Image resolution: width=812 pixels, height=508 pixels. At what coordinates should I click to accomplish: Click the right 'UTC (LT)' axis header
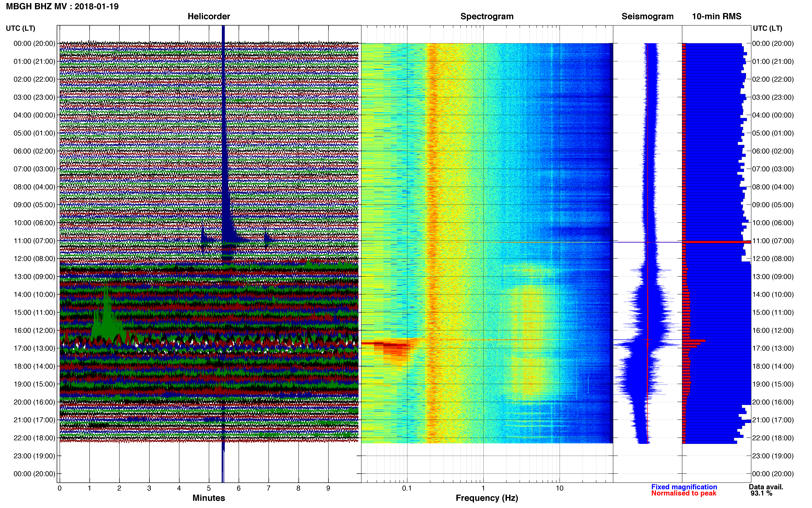pos(767,28)
